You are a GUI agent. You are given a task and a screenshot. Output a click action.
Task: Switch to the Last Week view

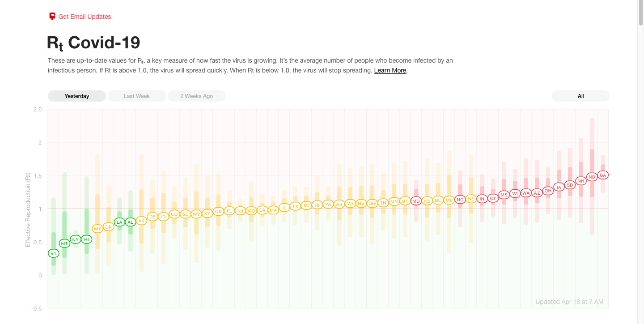137,96
